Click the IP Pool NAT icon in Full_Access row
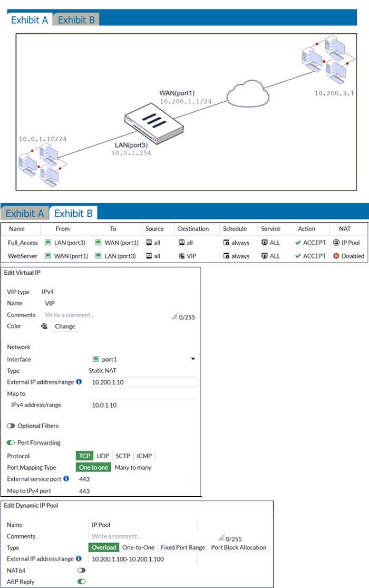The width and height of the screenshot is (369, 588). point(336,243)
